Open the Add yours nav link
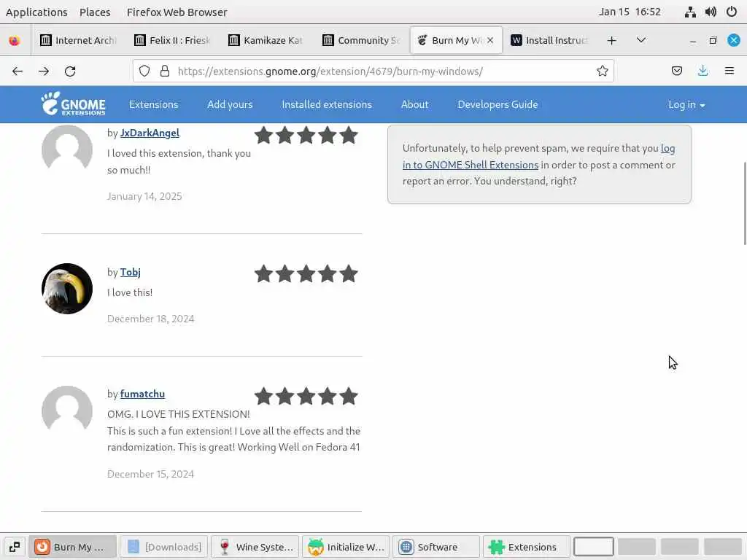 (x=230, y=104)
